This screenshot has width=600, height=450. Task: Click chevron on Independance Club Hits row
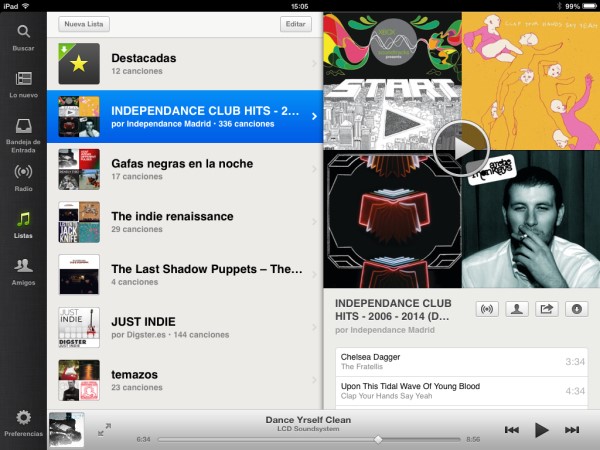point(314,116)
